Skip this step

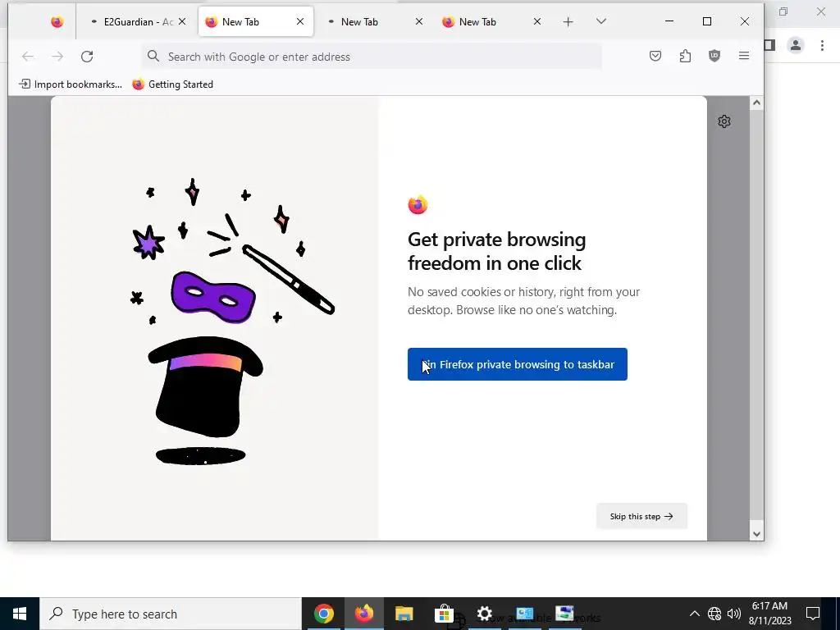(641, 517)
